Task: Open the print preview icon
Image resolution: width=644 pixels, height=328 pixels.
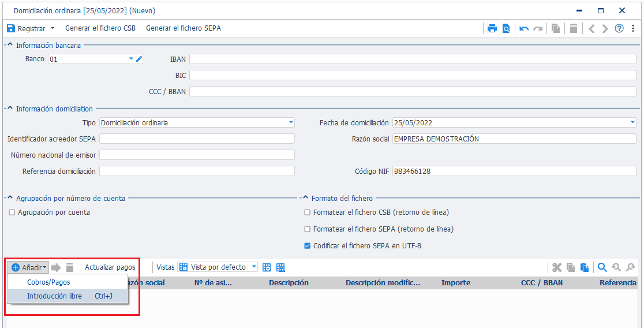Action: click(506, 28)
